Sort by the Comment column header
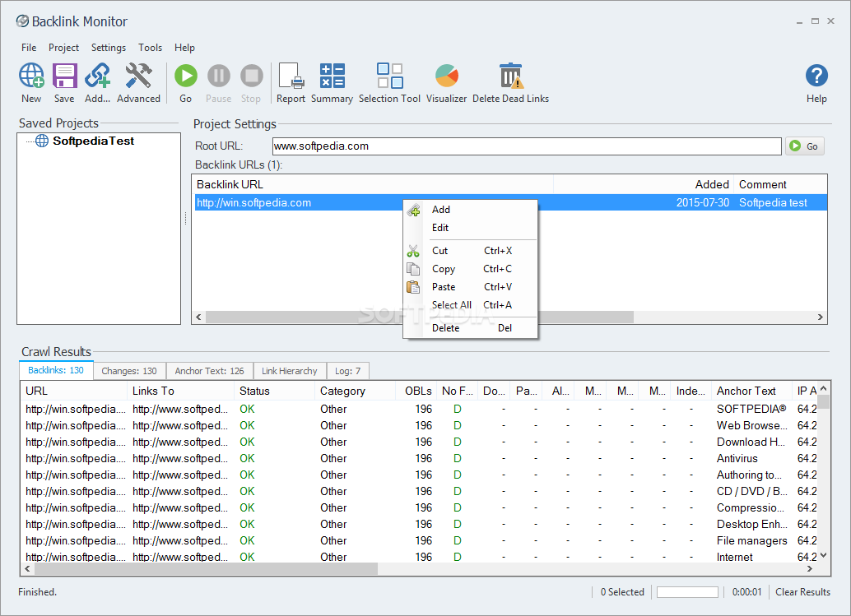851x616 pixels. (780, 184)
